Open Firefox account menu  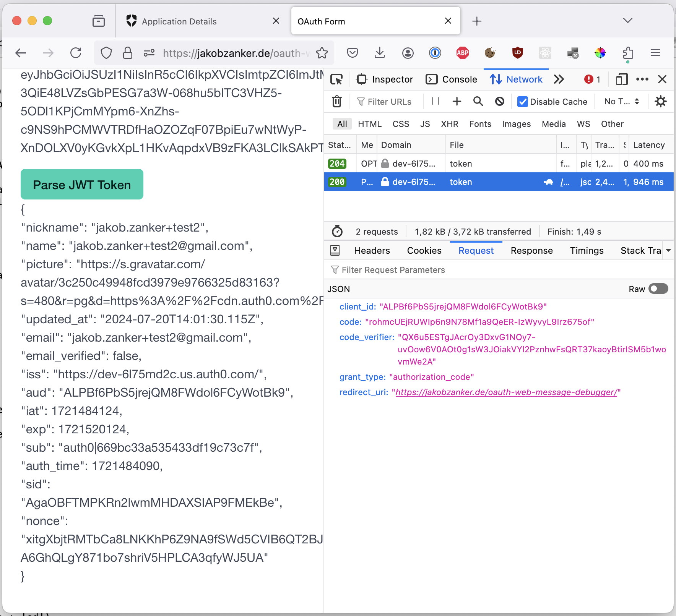[x=408, y=53]
